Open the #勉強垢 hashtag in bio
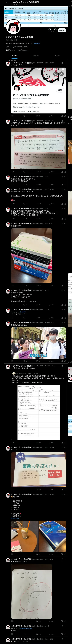The image size is (72, 644). 37,43
